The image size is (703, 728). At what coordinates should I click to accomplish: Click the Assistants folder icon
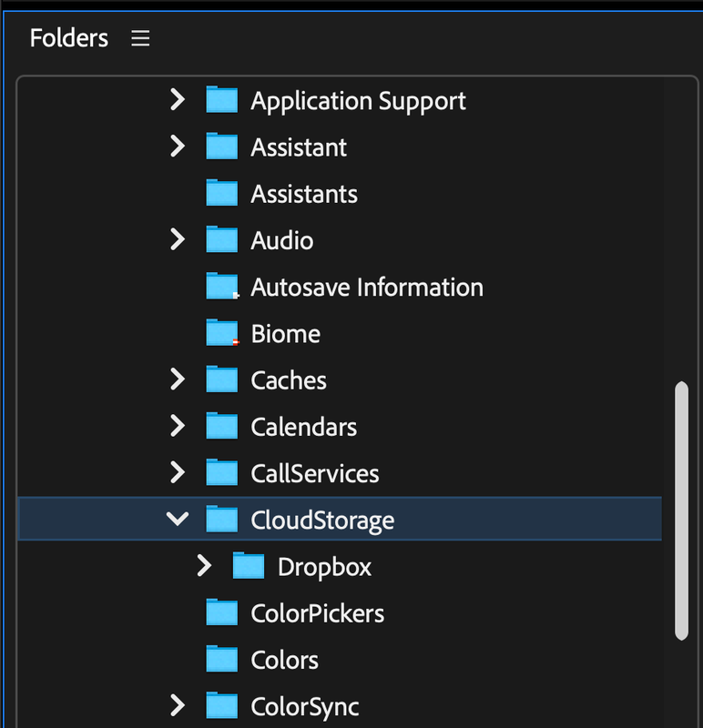coord(221,194)
